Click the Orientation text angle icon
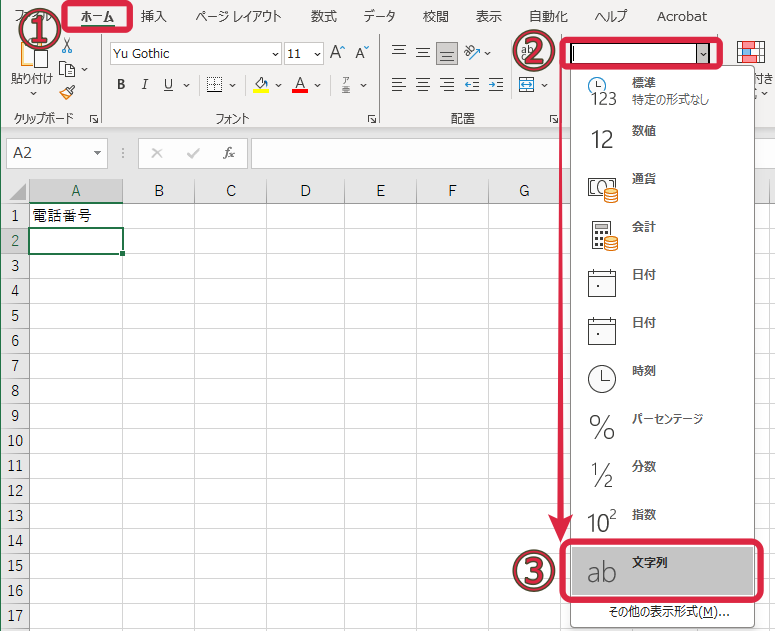775x631 pixels. (472, 52)
